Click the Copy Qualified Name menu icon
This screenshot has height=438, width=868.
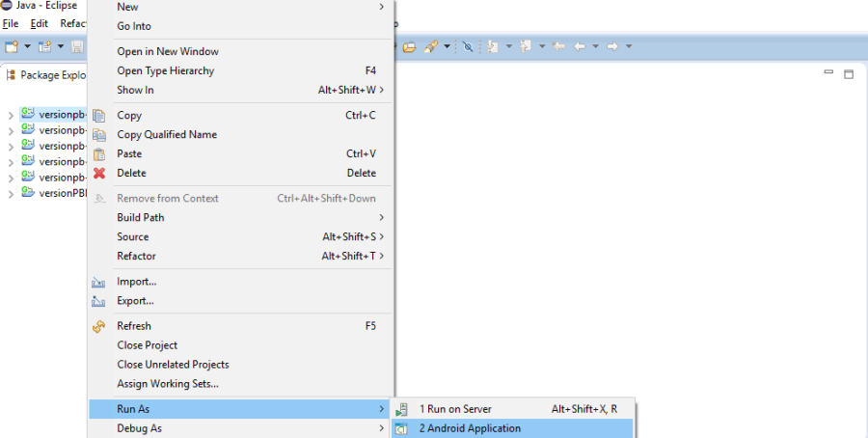pyautogui.click(x=99, y=134)
